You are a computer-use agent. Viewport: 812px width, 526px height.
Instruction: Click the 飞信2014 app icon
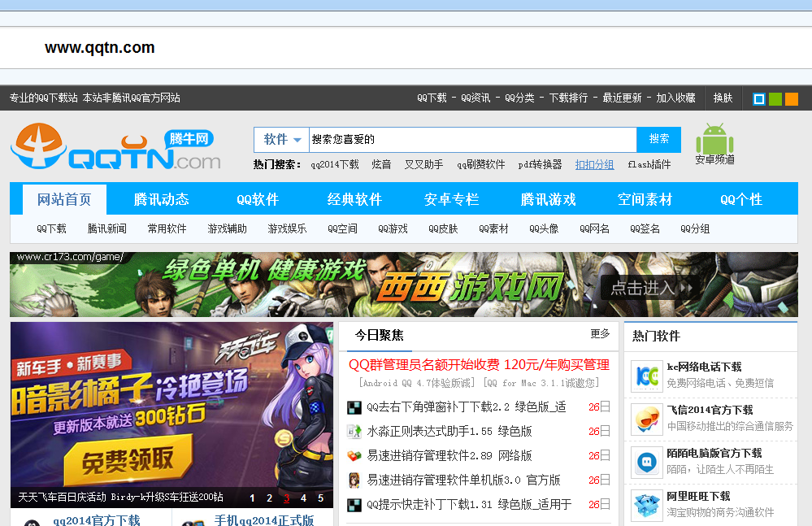click(647, 419)
